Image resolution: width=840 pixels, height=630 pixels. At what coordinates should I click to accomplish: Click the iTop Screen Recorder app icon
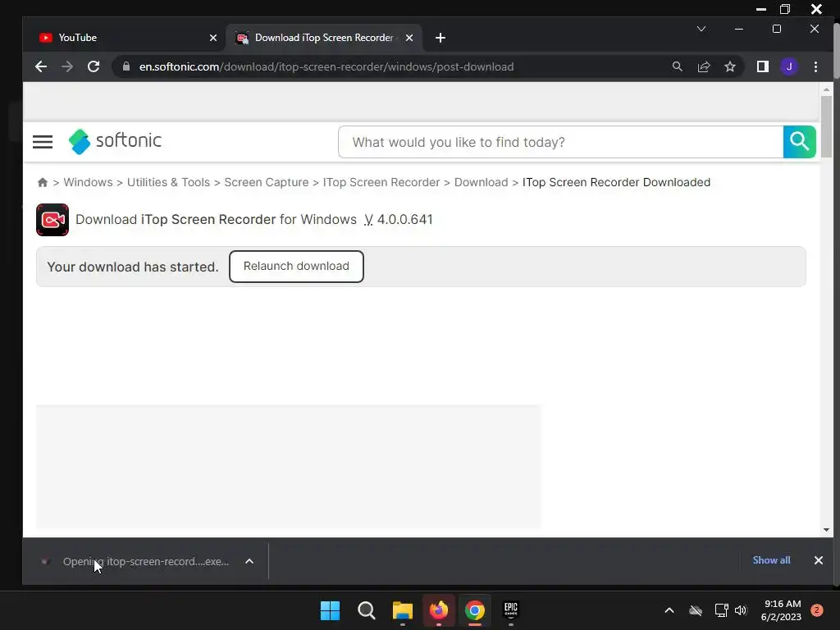coord(52,220)
